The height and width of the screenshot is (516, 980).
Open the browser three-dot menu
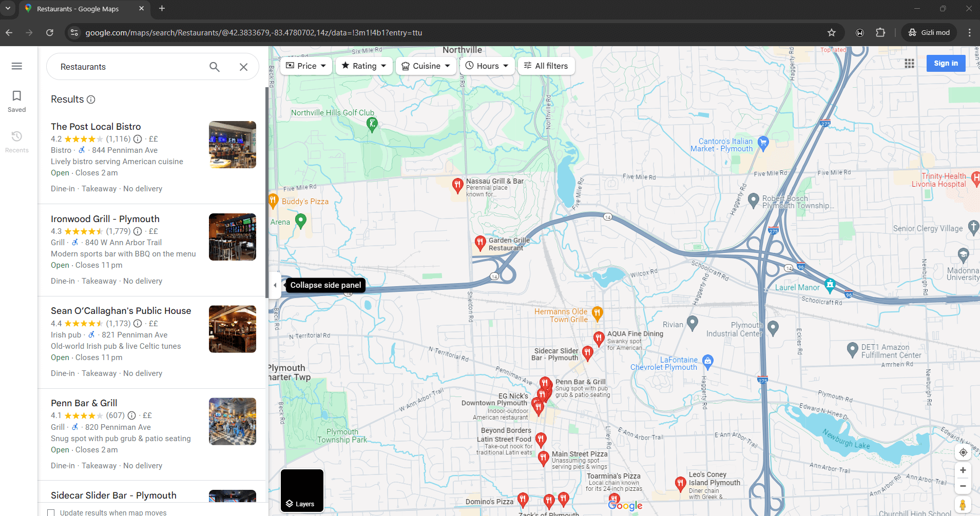click(x=969, y=33)
